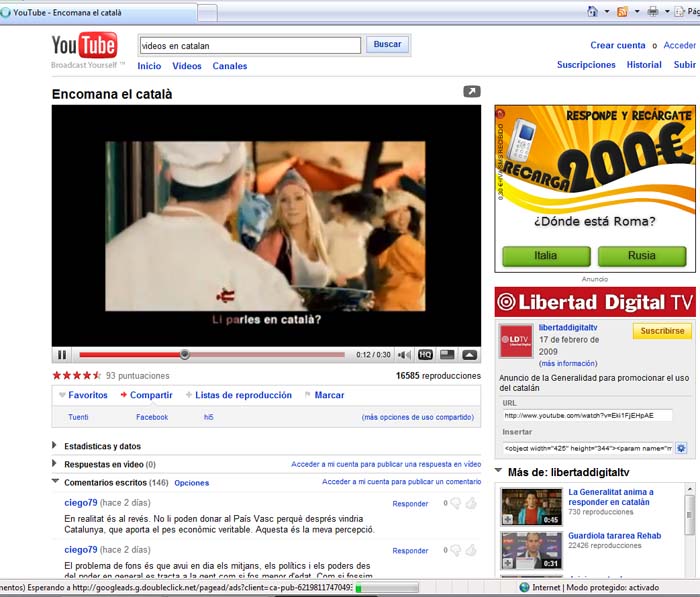Open Guardiola tararea Rehab video link

click(x=614, y=536)
